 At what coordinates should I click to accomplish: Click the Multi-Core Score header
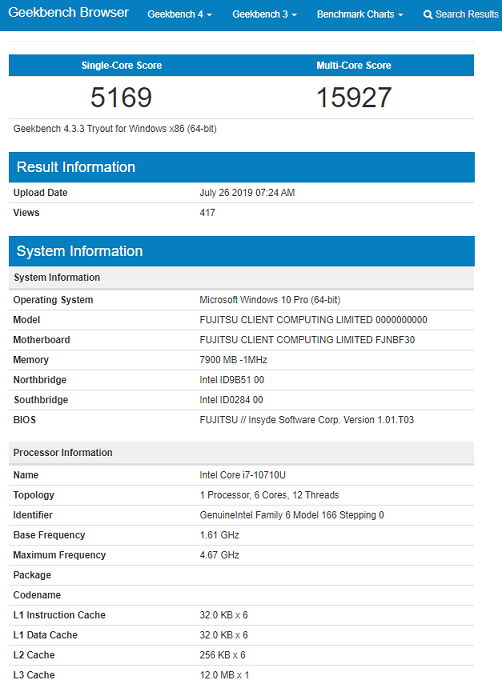click(x=354, y=65)
